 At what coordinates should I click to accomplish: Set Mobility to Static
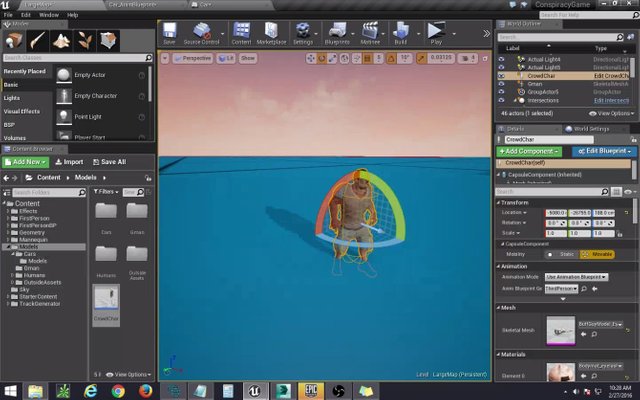click(562, 254)
